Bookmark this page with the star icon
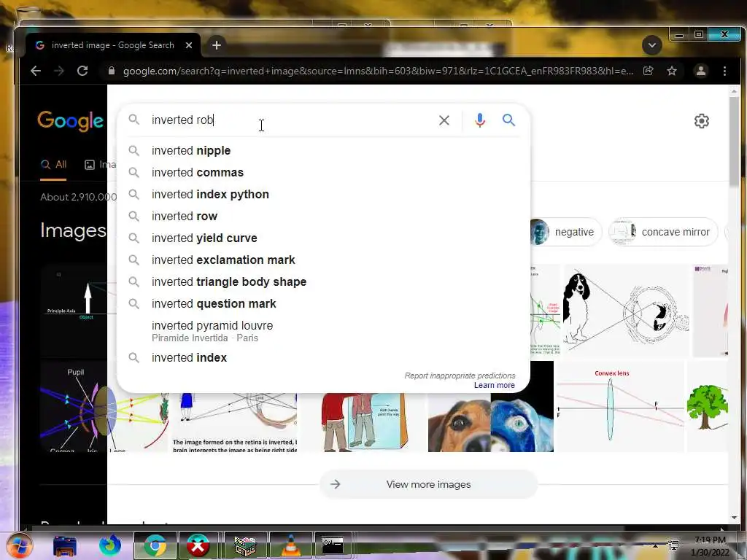The height and width of the screenshot is (560, 747). 672,71
